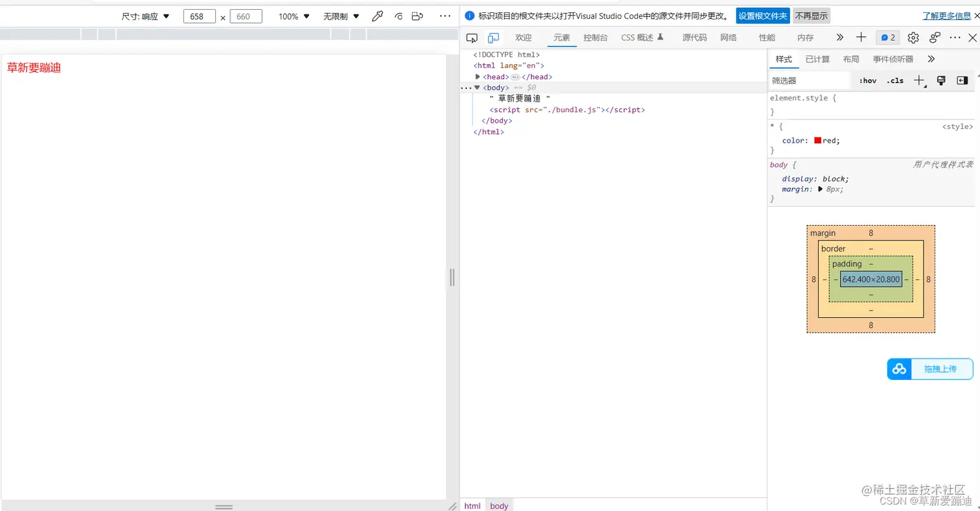Click the paint roller rendering emulation icon
Screen dimensions: 980x511
pos(941,80)
